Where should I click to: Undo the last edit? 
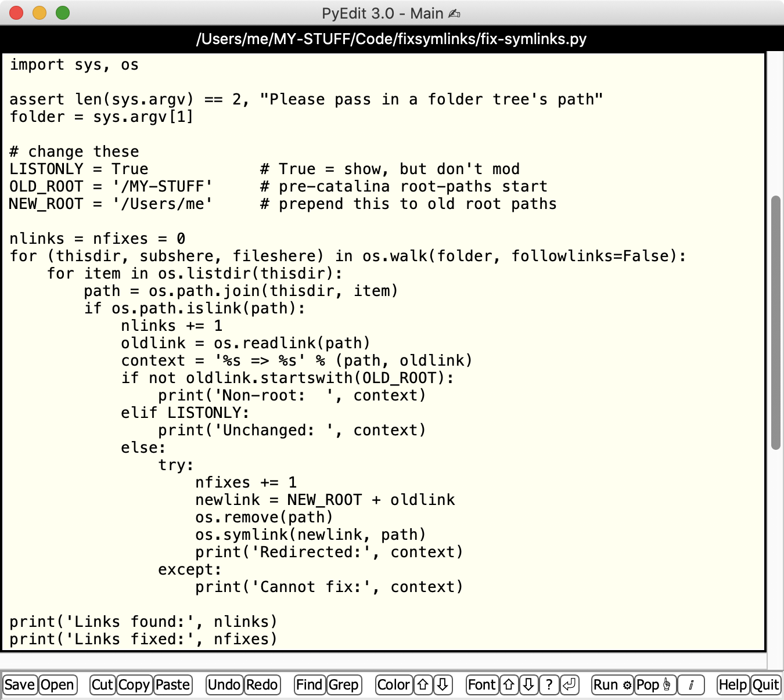coord(224,685)
